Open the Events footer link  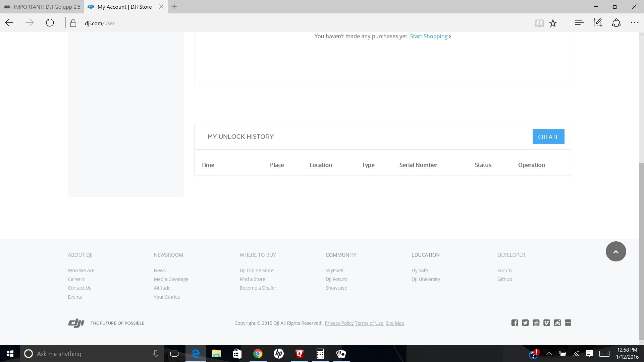click(75, 297)
